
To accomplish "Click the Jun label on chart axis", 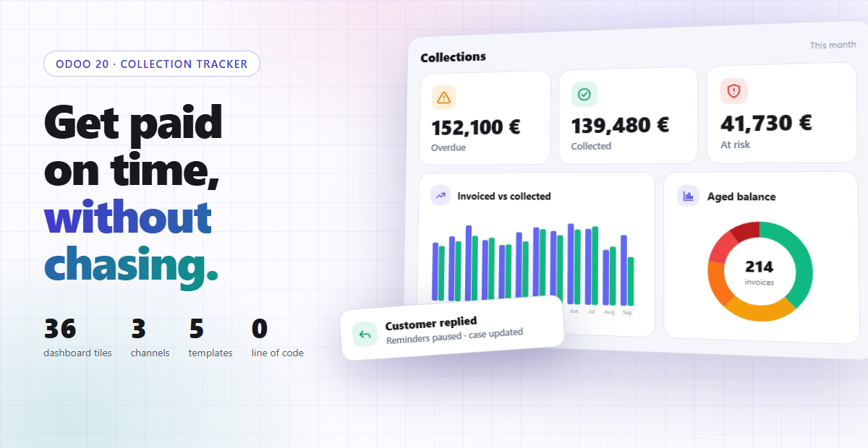I will [x=574, y=311].
